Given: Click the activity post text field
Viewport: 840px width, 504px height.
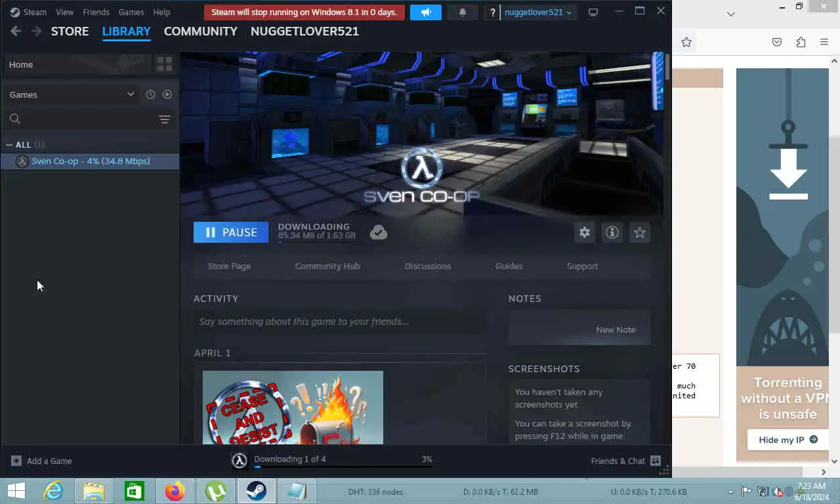Looking at the screenshot, I should click(340, 322).
